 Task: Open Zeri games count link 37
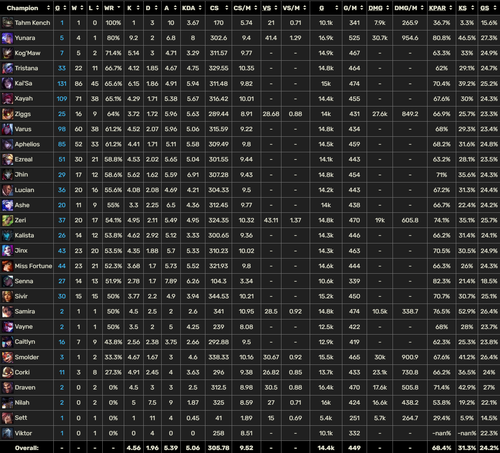pyautogui.click(x=62, y=220)
